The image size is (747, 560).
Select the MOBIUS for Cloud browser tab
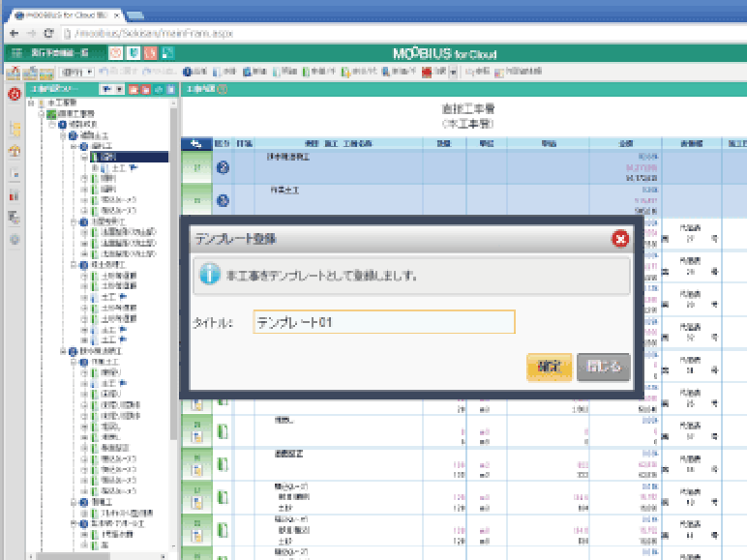(64, 15)
